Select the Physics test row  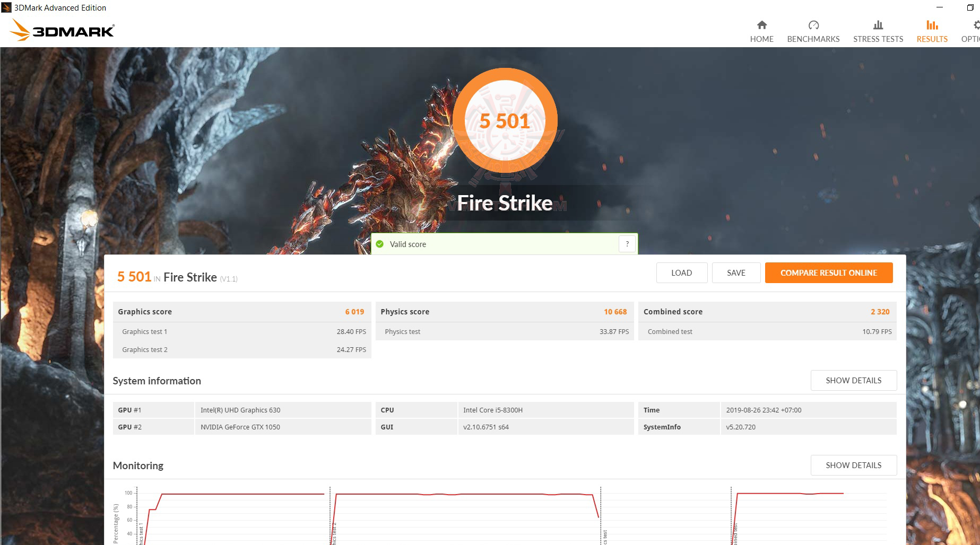coord(505,331)
